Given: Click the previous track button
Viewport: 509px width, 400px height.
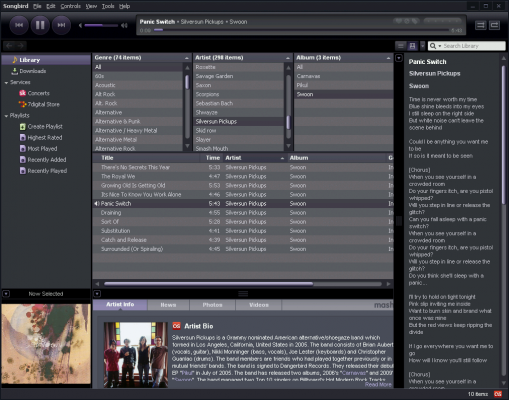Looking at the screenshot, I should (19, 25).
